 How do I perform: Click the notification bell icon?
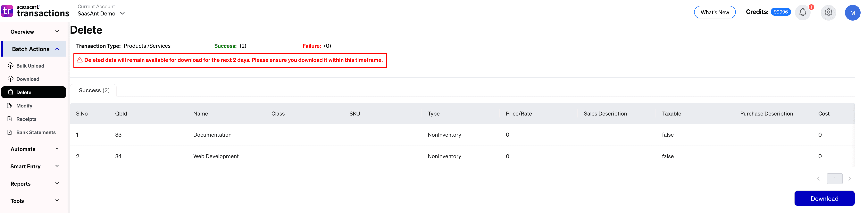click(802, 13)
